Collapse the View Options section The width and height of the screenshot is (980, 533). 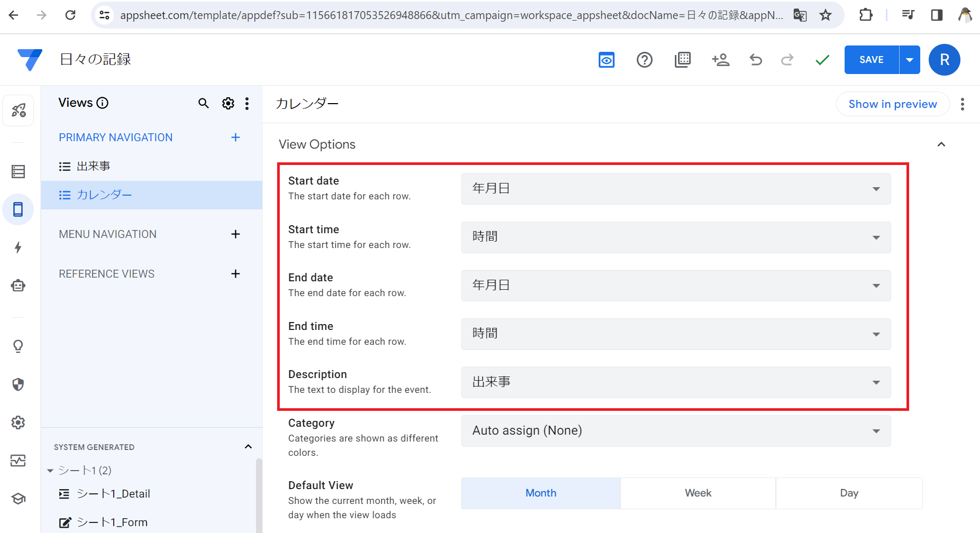coord(941,144)
